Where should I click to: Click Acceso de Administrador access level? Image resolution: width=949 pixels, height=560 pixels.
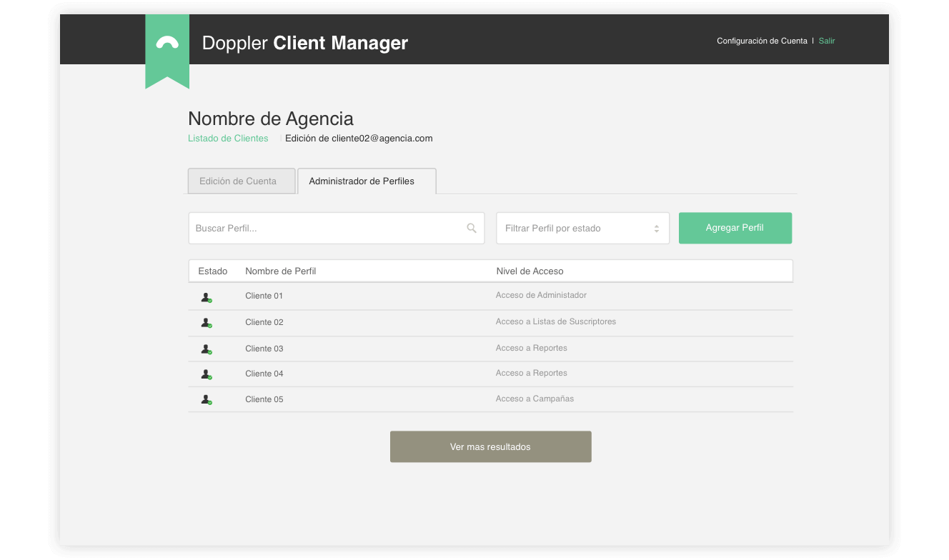click(x=541, y=295)
